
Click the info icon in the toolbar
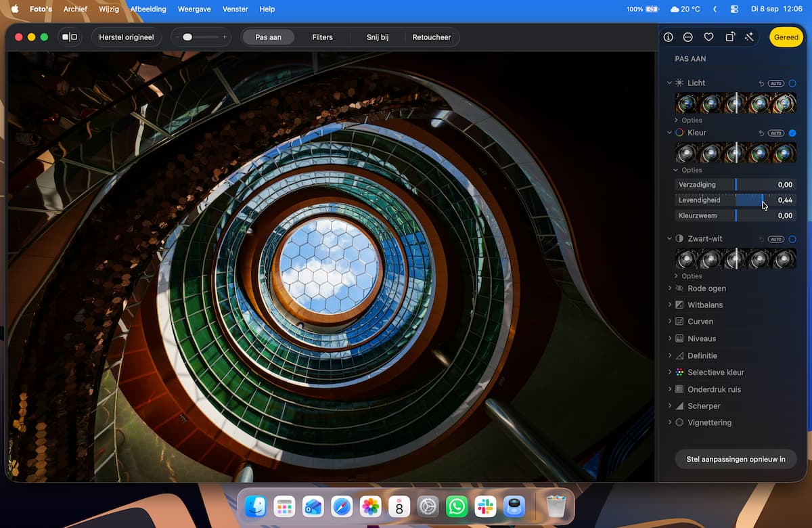[669, 37]
